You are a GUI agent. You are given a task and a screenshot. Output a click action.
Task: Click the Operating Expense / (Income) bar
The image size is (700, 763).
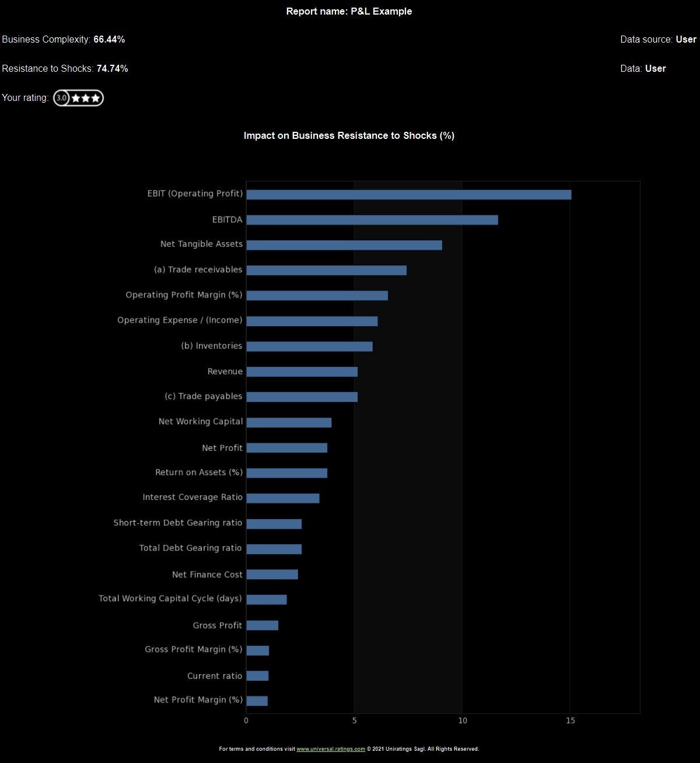(311, 321)
